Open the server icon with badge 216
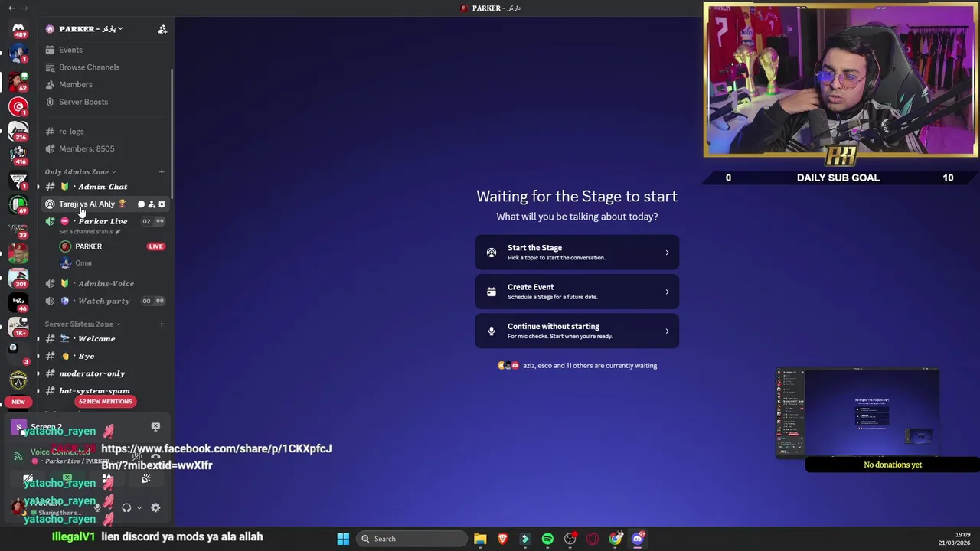The width and height of the screenshot is (980, 551). (x=18, y=131)
